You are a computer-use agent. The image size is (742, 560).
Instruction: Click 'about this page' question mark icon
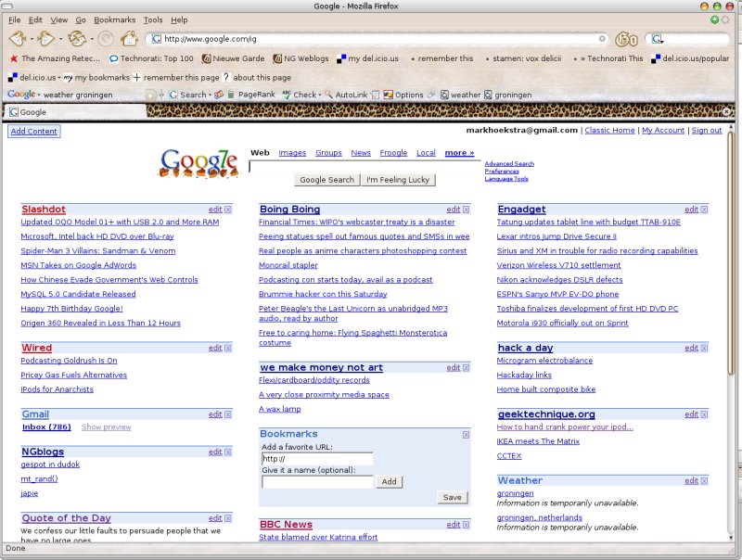(226, 77)
